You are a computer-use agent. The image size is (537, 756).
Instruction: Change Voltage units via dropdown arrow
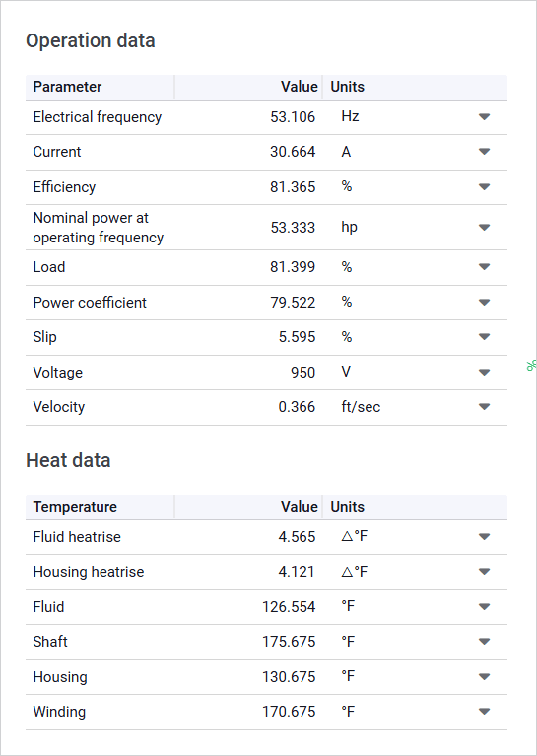point(484,372)
